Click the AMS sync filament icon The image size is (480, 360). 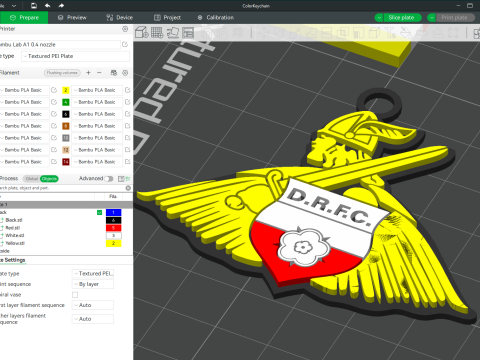114,72
